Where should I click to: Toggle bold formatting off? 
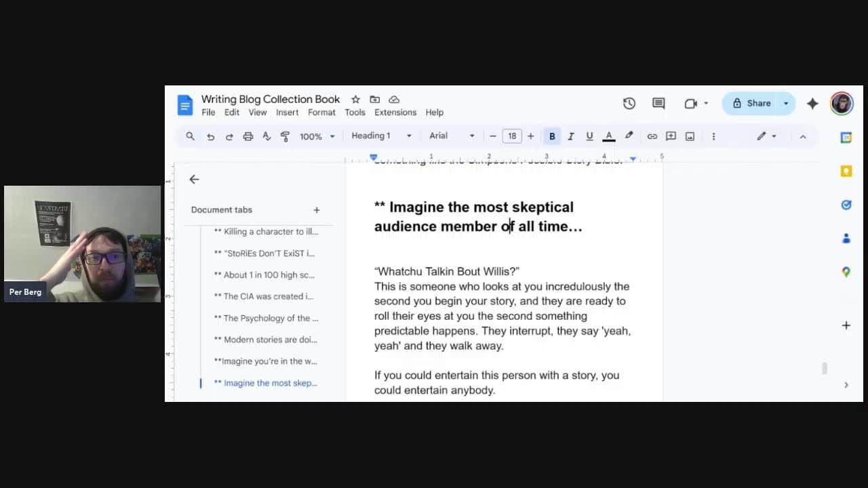[552, 136]
